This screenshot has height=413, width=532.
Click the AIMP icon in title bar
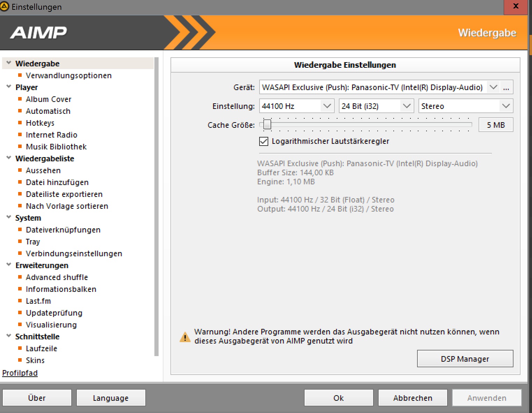5,6
